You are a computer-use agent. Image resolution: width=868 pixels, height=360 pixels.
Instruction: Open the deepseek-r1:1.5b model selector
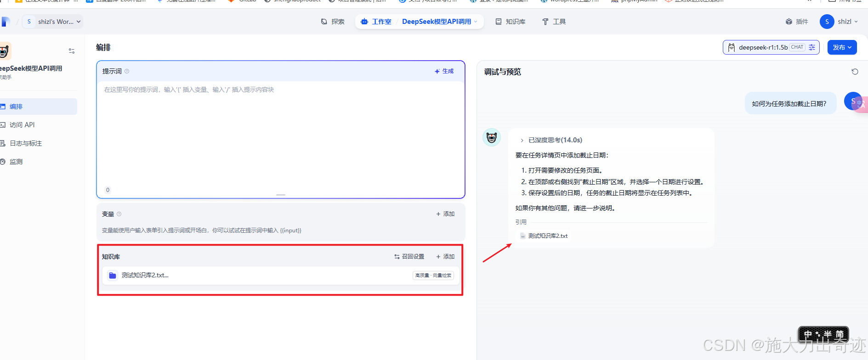click(771, 47)
